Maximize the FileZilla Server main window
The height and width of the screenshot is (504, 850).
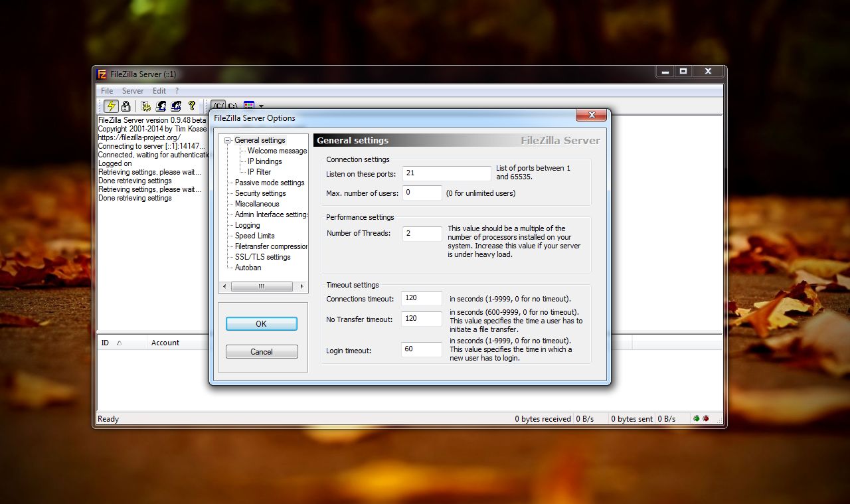[x=683, y=71]
